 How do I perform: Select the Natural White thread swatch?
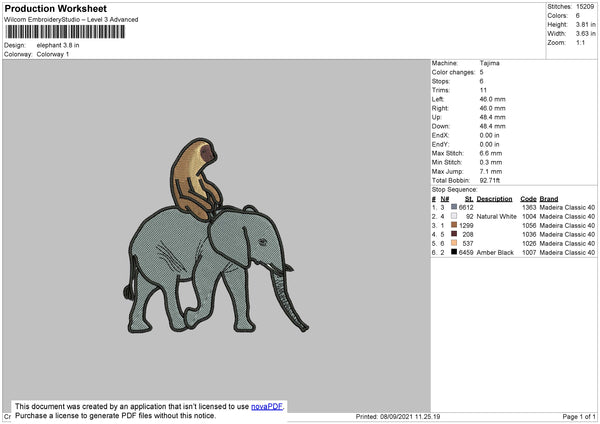(x=454, y=216)
